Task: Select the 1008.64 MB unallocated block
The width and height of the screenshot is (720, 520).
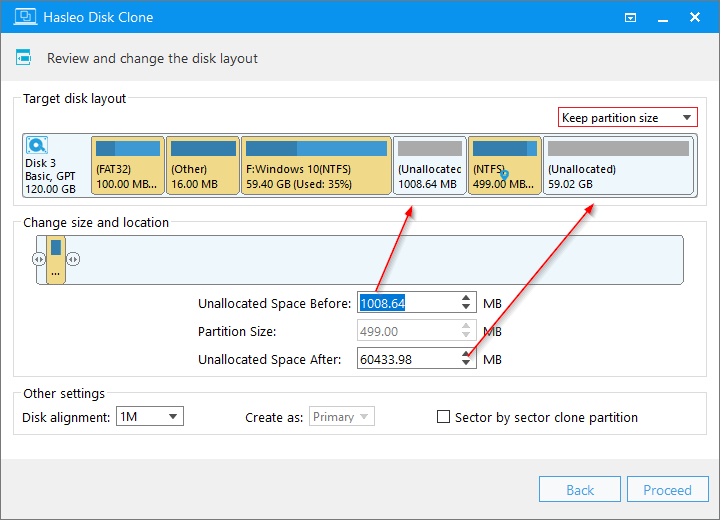Action: (429, 165)
